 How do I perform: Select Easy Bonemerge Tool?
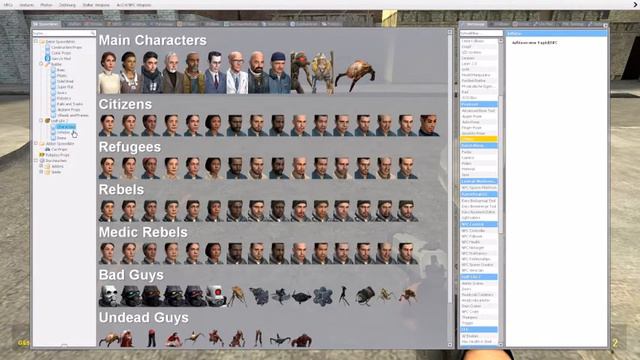478,207
